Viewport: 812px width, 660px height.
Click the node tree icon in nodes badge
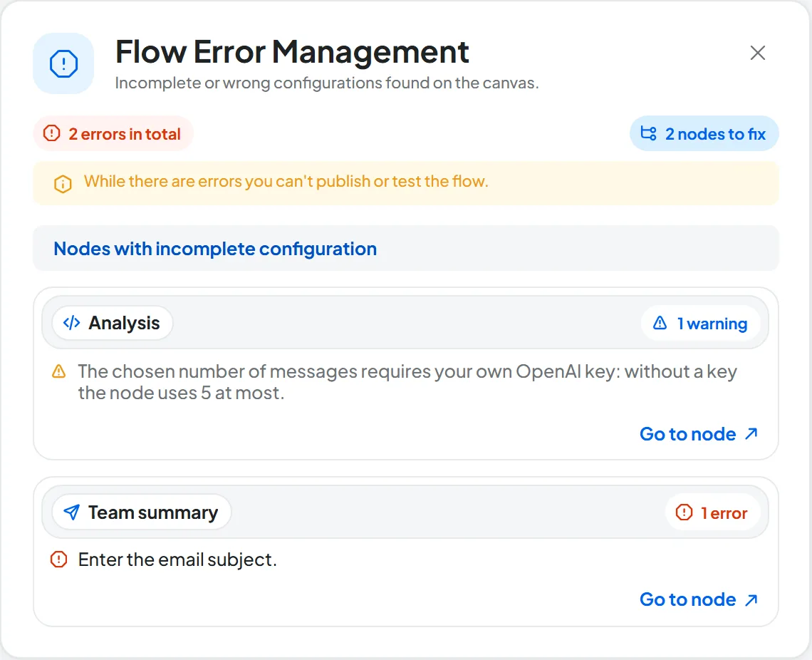point(648,133)
